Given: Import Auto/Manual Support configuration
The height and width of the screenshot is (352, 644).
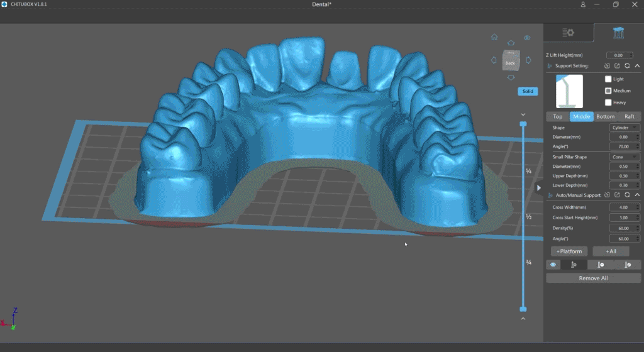Looking at the screenshot, I should 607,195.
